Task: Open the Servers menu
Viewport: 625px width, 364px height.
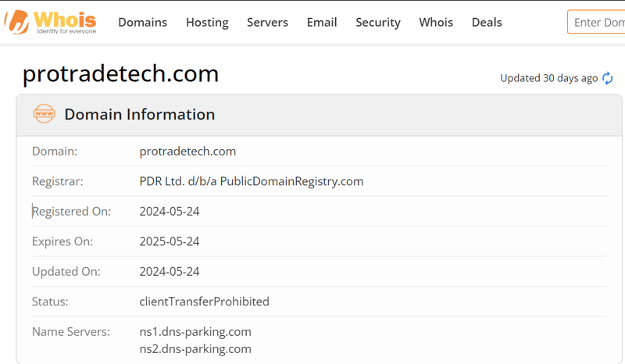Action: point(267,23)
